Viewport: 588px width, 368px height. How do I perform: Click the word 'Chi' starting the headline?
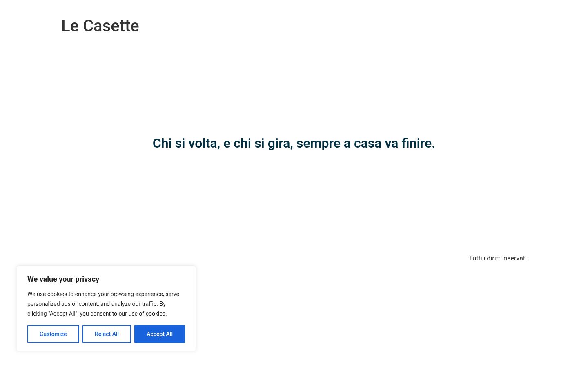pyautogui.click(x=162, y=143)
